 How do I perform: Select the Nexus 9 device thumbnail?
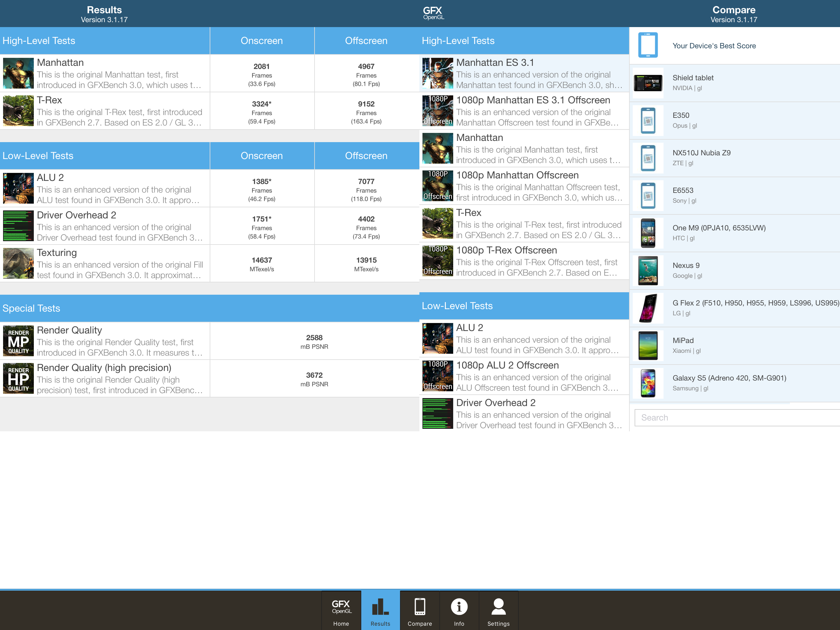click(x=648, y=270)
